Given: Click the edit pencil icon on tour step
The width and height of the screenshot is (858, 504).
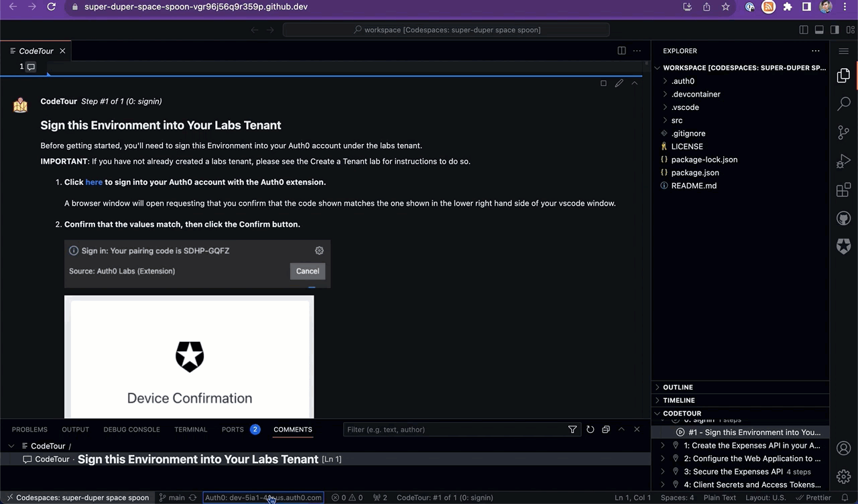Looking at the screenshot, I should tap(619, 83).
